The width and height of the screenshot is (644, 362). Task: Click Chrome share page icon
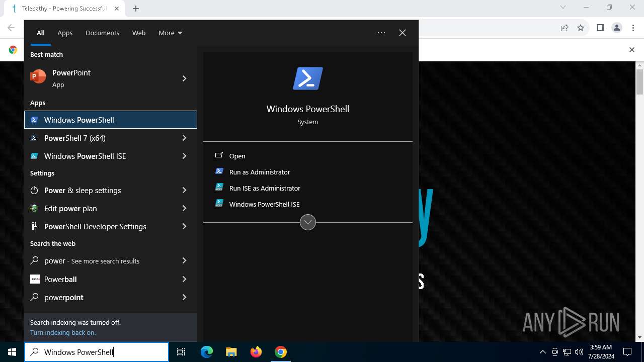[x=565, y=28]
